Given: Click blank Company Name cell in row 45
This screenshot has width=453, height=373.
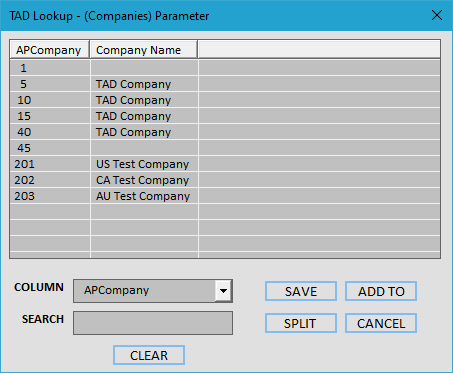Looking at the screenshot, I should coord(144,148).
